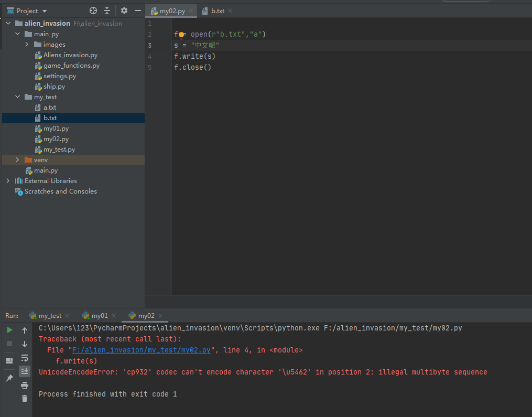Image resolution: width=532 pixels, height=417 pixels.
Task: Select settings.py in project tree
Action: [60, 76]
